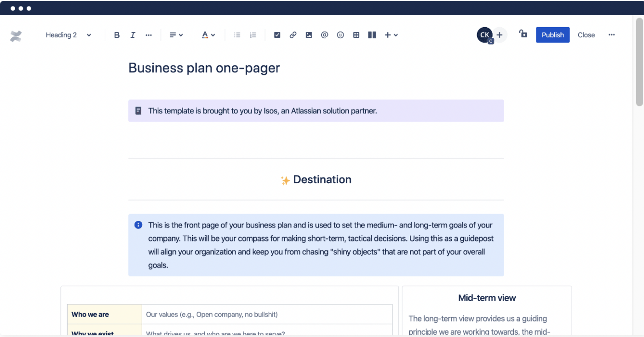Click the info panel paragraph text
This screenshot has width=644, height=337.
click(321, 245)
